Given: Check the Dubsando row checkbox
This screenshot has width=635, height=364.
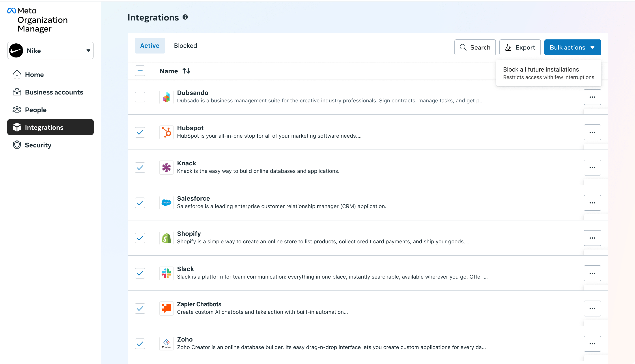Looking at the screenshot, I should [140, 97].
